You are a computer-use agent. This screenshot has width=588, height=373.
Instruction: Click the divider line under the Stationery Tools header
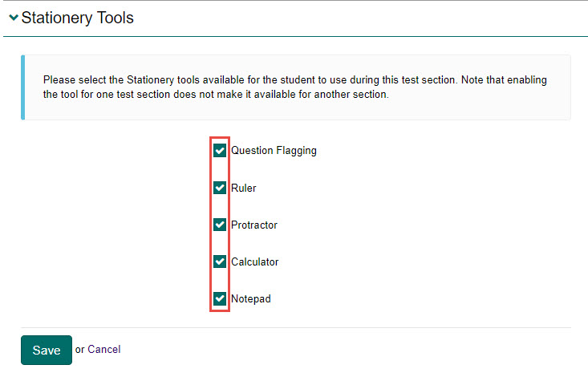tap(295, 36)
